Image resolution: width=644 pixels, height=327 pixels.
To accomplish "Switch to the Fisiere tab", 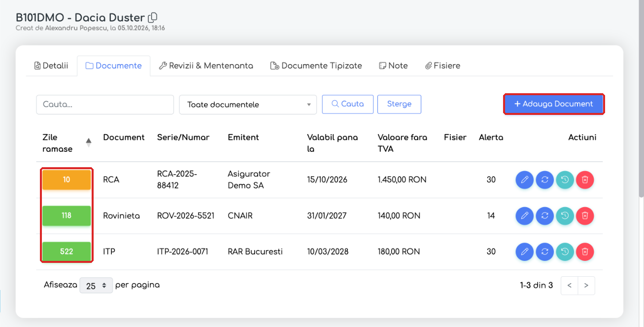I will click(442, 66).
